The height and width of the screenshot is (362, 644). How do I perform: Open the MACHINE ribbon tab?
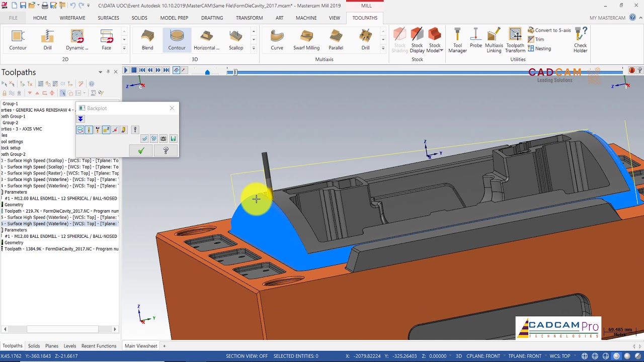[x=306, y=18]
